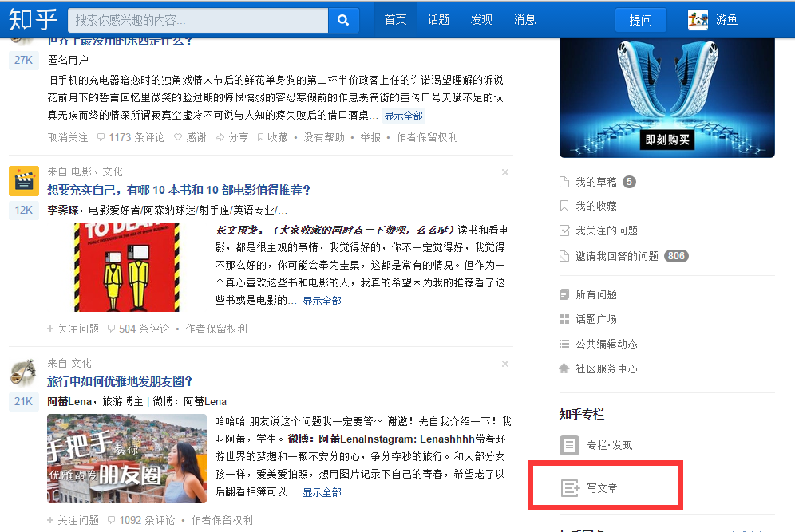Open the 消息 tab

[524, 20]
